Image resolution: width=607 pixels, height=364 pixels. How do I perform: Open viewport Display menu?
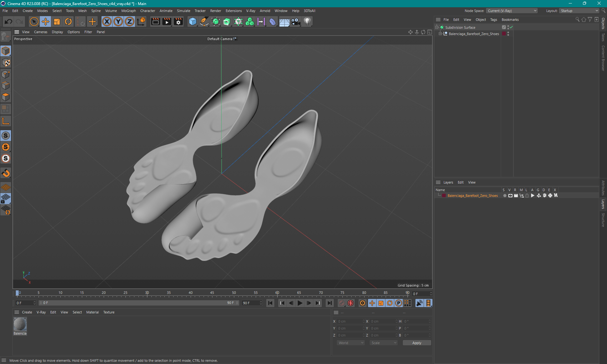(x=57, y=32)
